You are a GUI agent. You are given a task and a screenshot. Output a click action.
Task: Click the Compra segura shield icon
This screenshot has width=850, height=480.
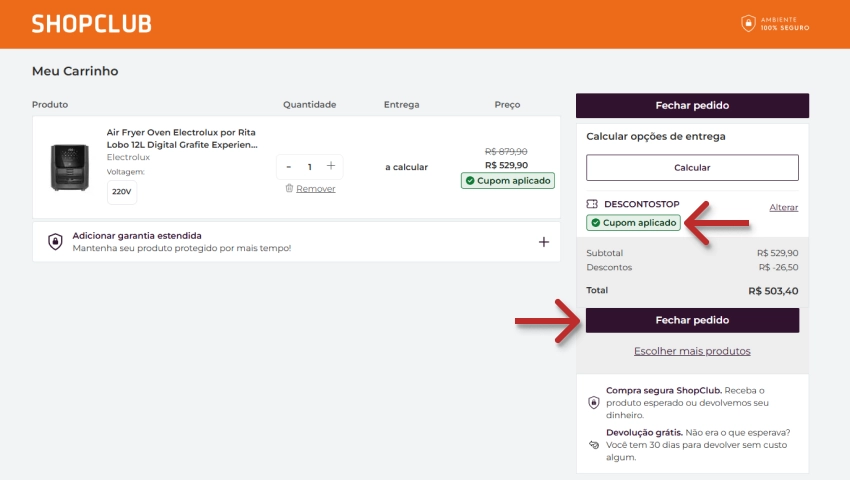click(x=594, y=402)
